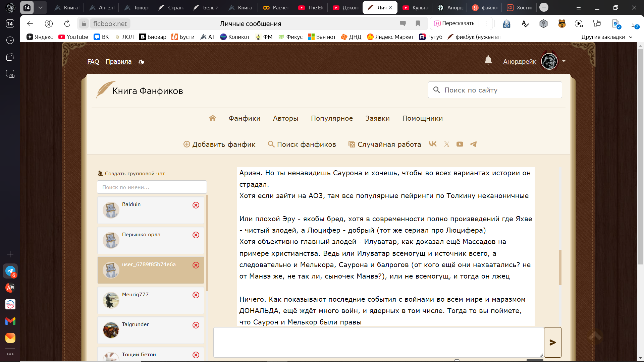The image size is (644, 362).
Task: Remove the Balduin dialog with the X
Action: click(x=196, y=205)
